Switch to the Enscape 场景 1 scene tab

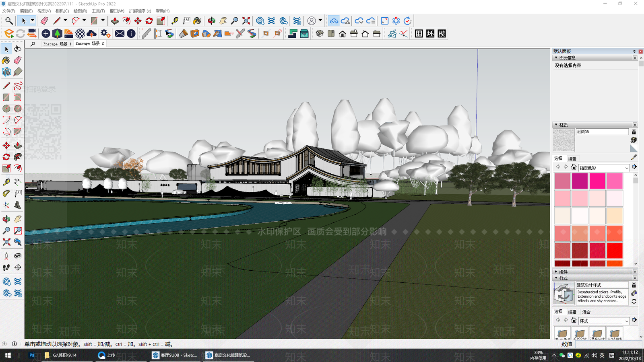57,44
